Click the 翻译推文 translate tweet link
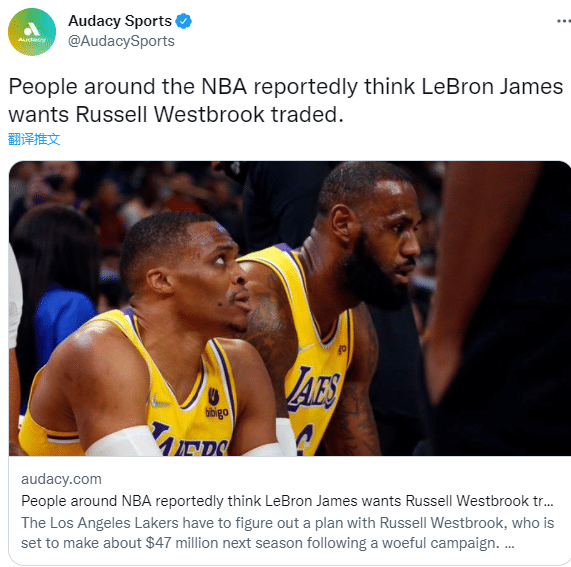The height and width of the screenshot is (567, 571). point(34,139)
